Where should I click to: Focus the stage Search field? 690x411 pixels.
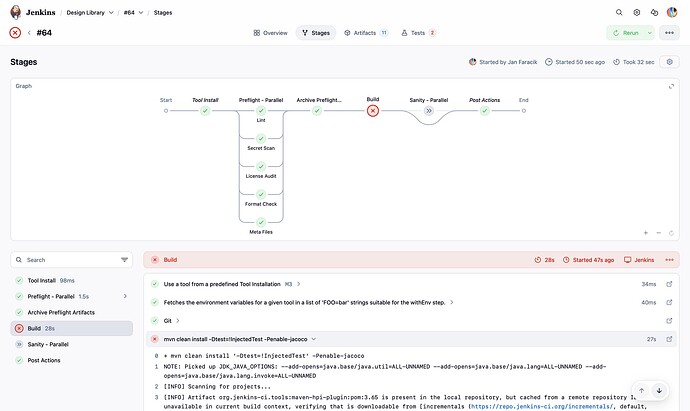[72, 260]
